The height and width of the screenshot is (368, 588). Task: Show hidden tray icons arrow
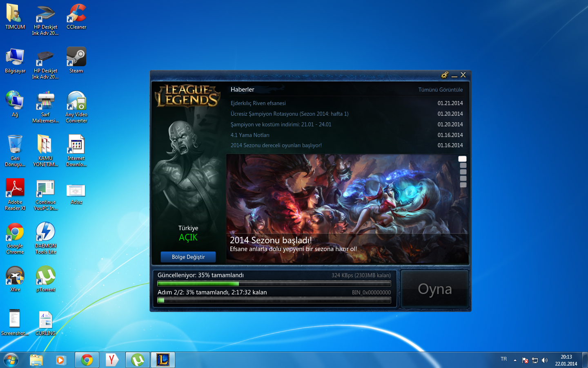pos(515,360)
